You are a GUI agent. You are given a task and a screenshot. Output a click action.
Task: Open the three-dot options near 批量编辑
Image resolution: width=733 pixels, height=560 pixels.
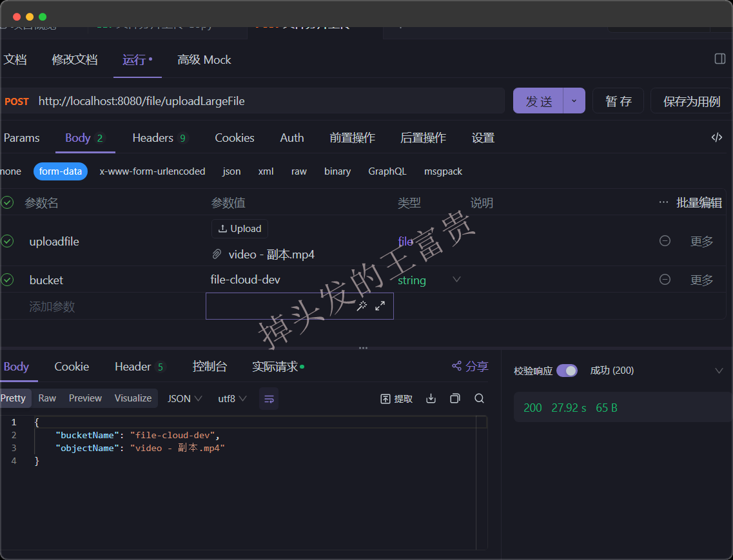(x=663, y=202)
